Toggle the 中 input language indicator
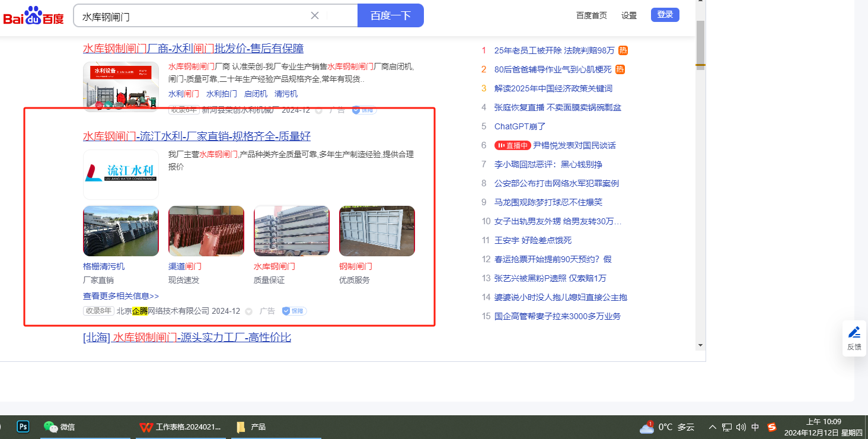Screen dimensions: 868x439 coord(755,427)
